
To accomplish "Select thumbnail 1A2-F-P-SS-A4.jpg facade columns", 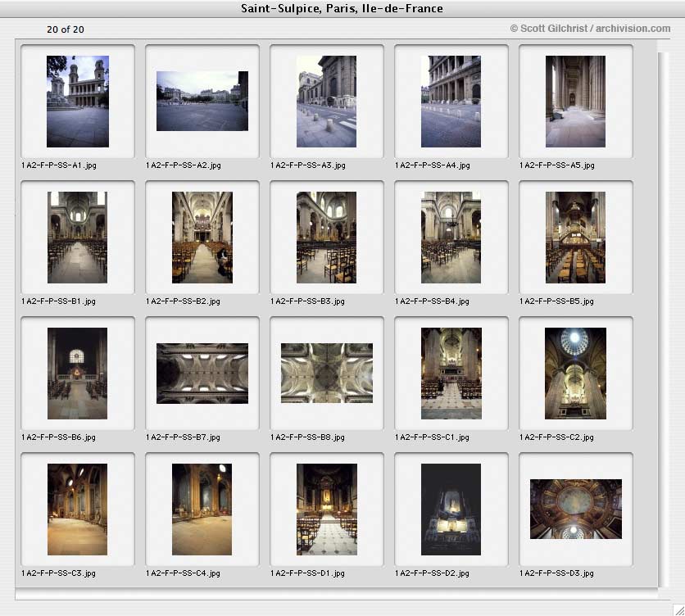I will pos(451,102).
